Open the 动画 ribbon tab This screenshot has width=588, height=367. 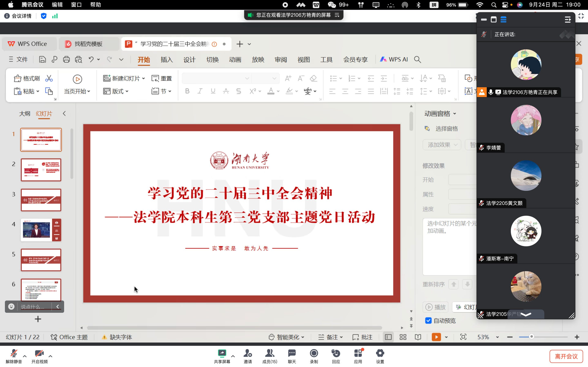235,60
